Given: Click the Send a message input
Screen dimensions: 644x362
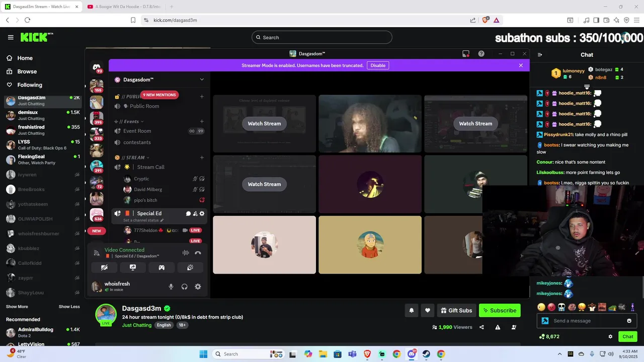Looking at the screenshot, I should coord(587,321).
